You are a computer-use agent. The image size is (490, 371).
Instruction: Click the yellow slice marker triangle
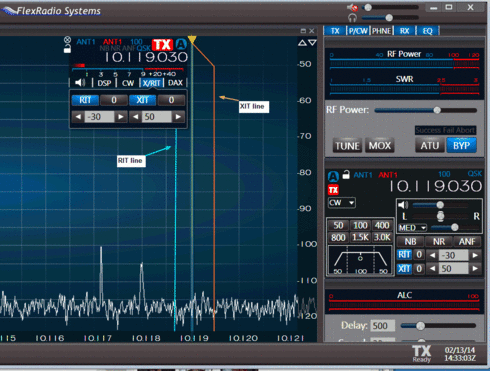click(192, 40)
